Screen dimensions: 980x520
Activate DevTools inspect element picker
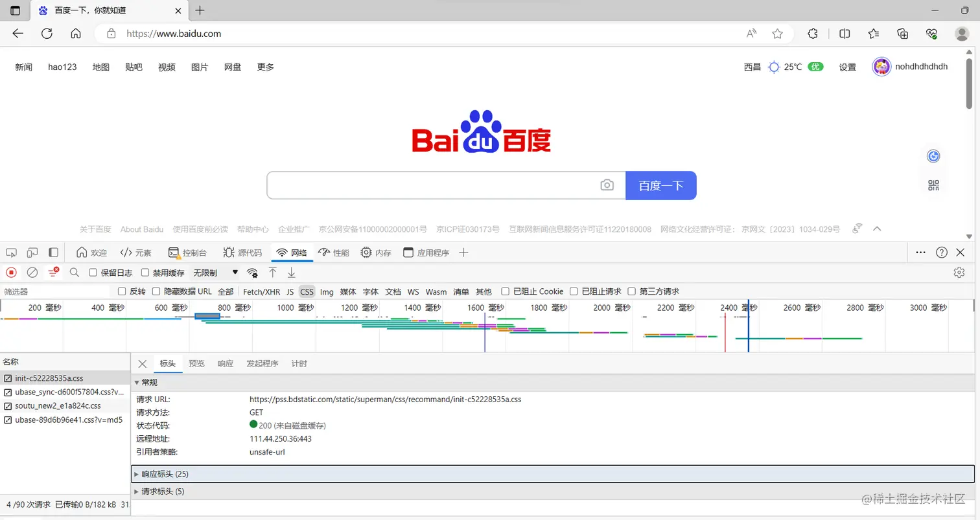click(12, 253)
